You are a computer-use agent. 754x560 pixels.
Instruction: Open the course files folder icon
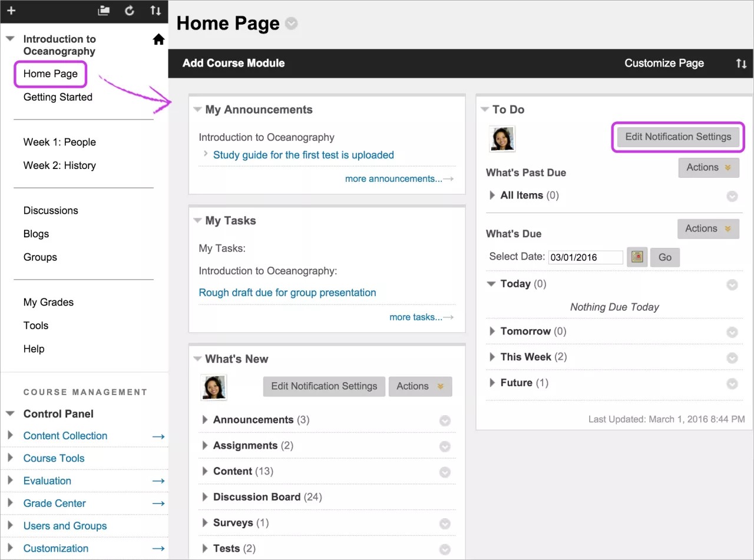coord(104,11)
